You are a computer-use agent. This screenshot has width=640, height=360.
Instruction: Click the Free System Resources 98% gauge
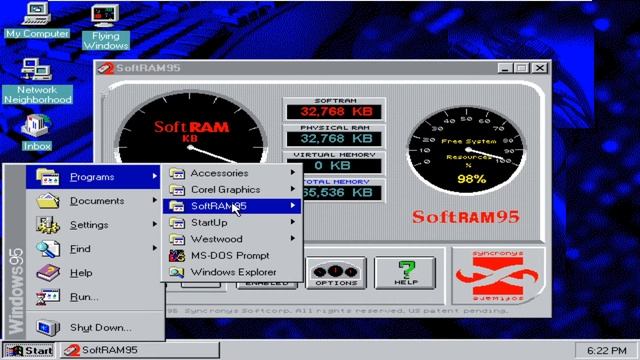tap(467, 150)
